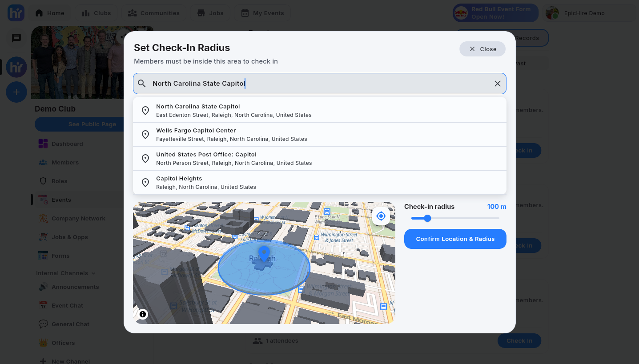Focus the location search input field
The height and width of the screenshot is (364, 639).
click(320, 84)
